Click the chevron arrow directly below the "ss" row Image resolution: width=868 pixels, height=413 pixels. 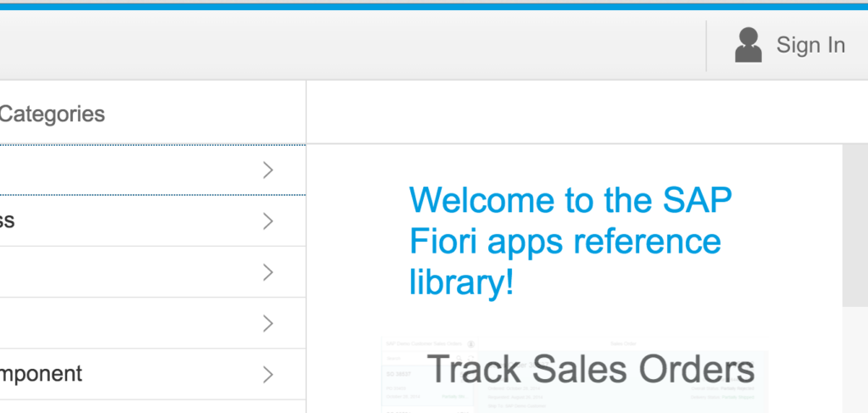[x=268, y=272]
